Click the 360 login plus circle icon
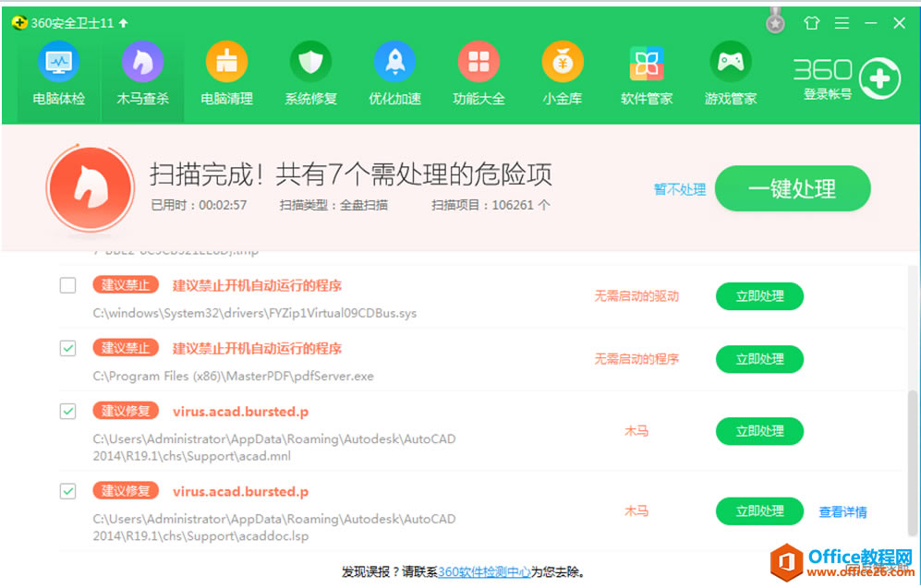The image size is (921, 588). (879, 78)
